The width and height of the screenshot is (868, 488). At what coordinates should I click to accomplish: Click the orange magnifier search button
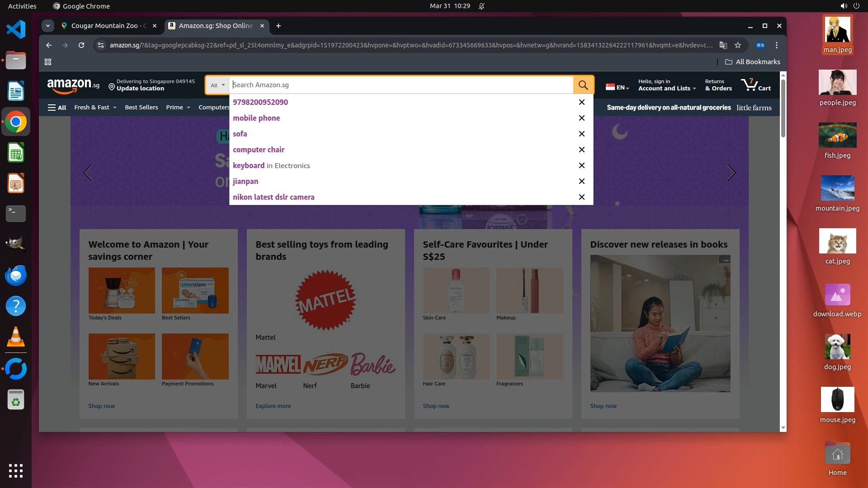tap(583, 85)
